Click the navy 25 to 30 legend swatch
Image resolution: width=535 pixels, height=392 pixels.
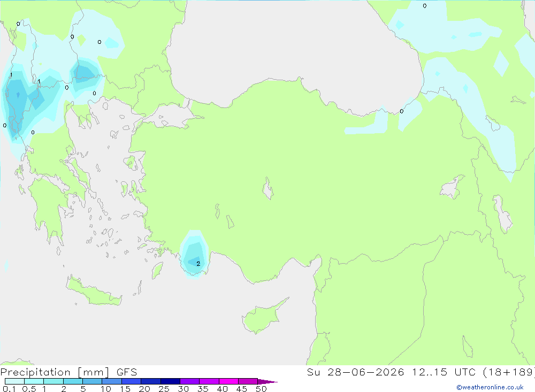[170, 381]
